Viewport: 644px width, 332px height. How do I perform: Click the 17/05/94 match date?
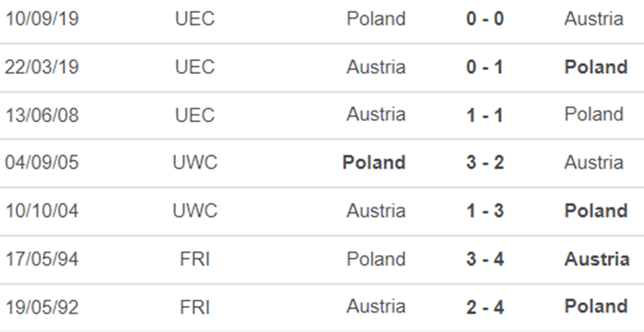click(x=42, y=259)
